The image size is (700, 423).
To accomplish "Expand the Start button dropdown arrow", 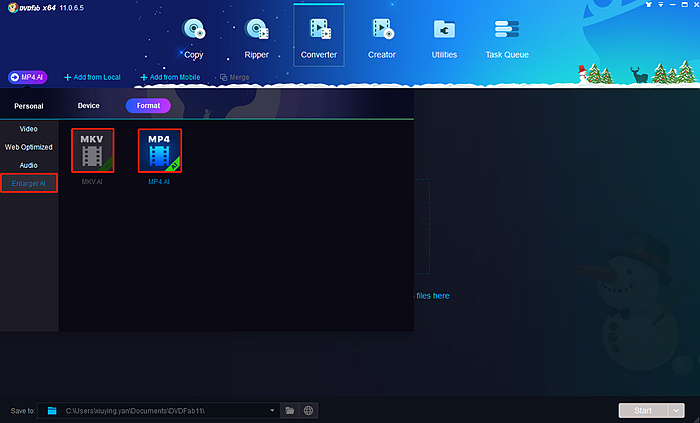I will pyautogui.click(x=676, y=411).
